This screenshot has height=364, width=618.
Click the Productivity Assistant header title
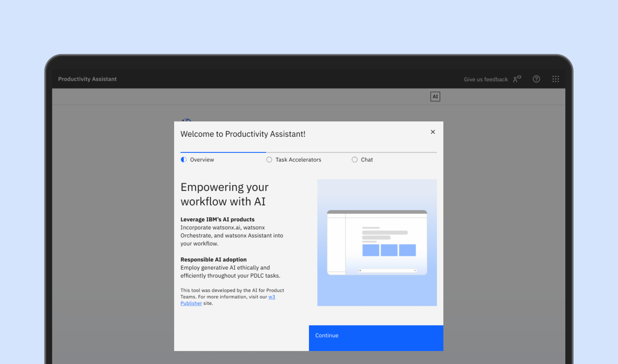tap(87, 79)
